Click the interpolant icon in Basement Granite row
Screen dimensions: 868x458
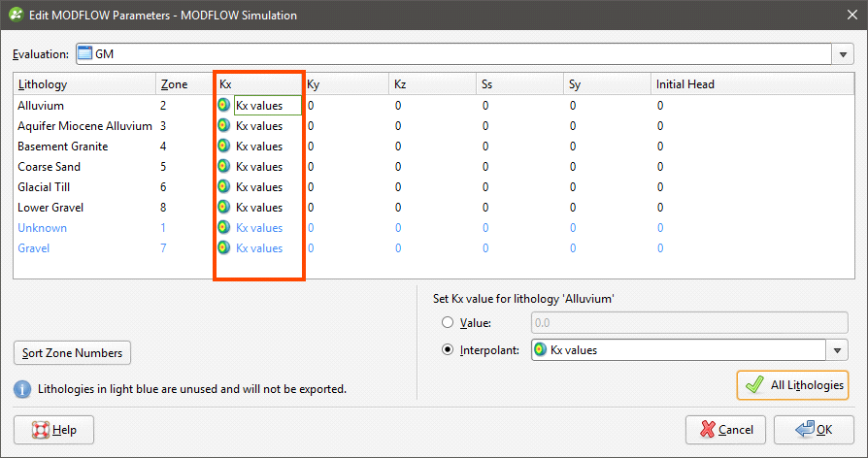pos(223,146)
